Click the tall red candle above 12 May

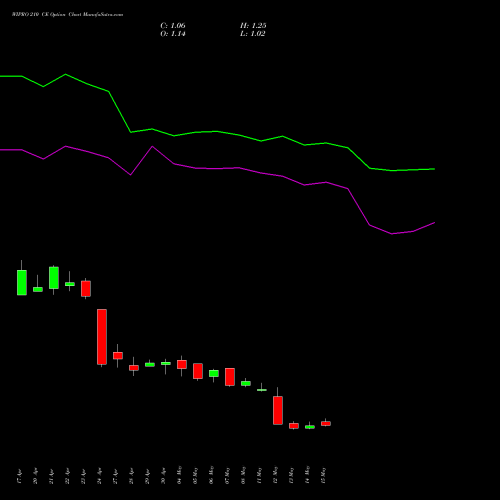coord(278,410)
